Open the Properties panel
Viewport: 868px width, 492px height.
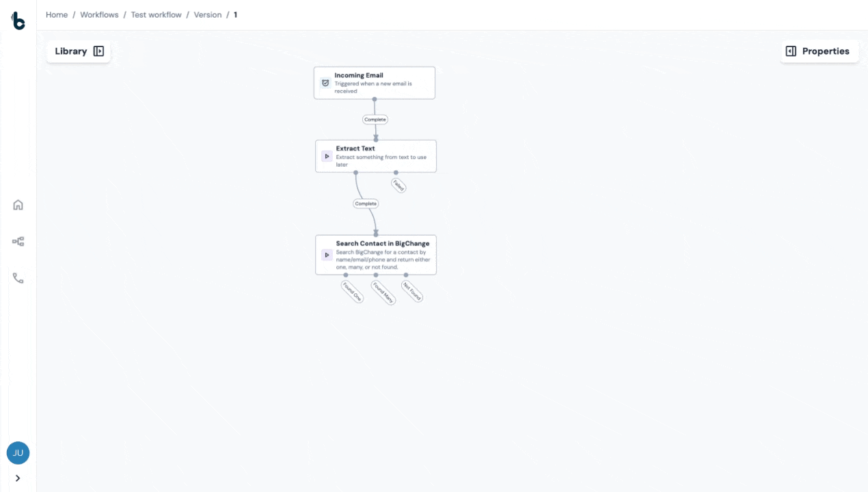826,51
